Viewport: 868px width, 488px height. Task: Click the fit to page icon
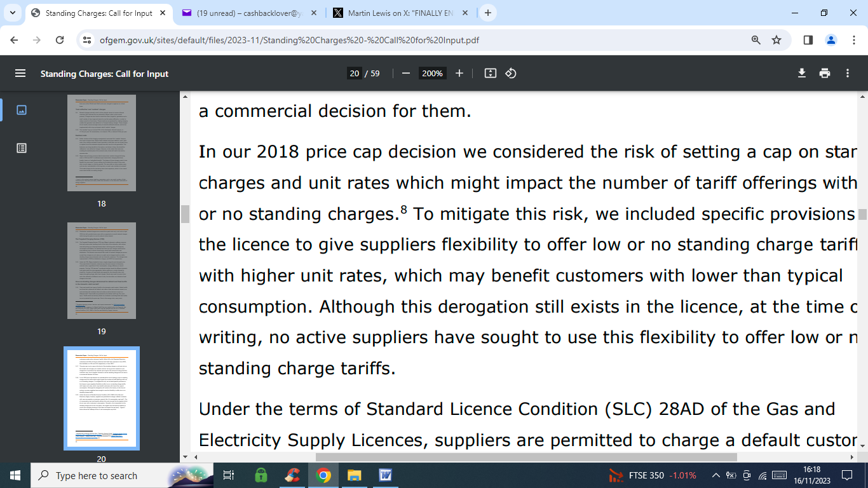pos(490,73)
